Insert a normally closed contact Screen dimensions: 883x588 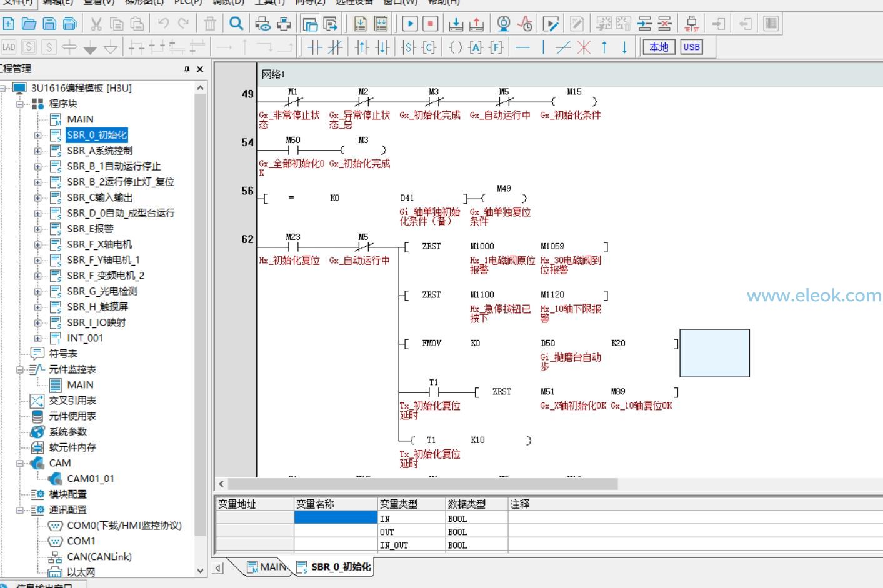coord(336,47)
